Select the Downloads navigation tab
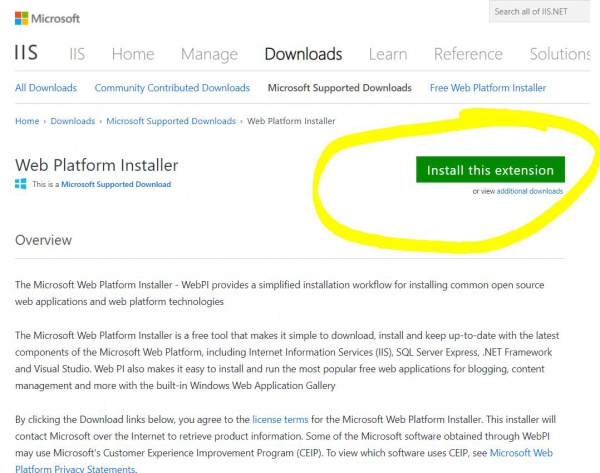The width and height of the screenshot is (600, 473). [303, 54]
